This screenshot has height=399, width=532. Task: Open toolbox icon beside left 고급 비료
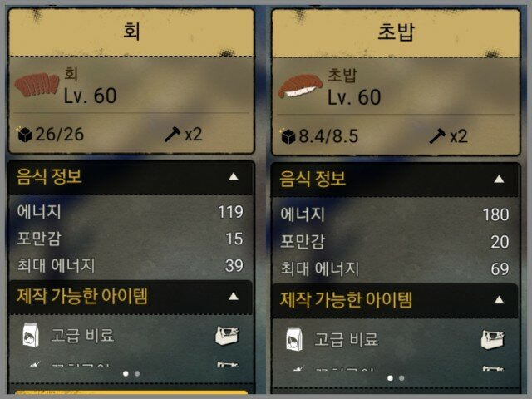pos(227,335)
